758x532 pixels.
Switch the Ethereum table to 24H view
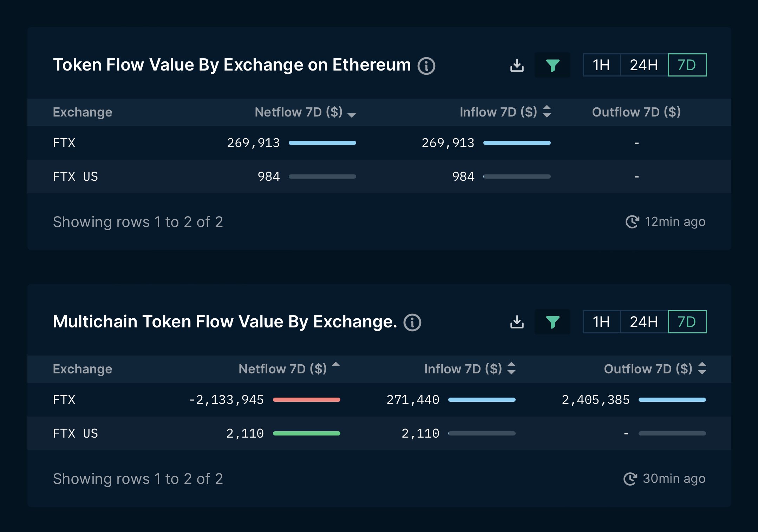click(x=643, y=65)
